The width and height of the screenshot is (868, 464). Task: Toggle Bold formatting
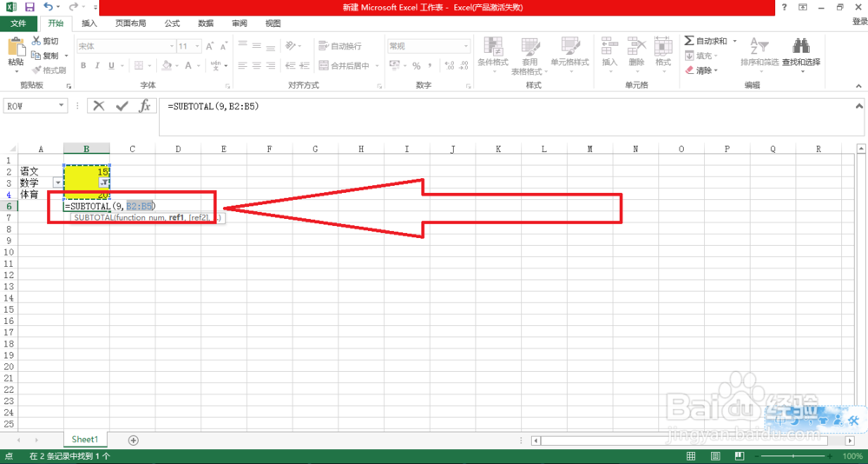click(83, 65)
